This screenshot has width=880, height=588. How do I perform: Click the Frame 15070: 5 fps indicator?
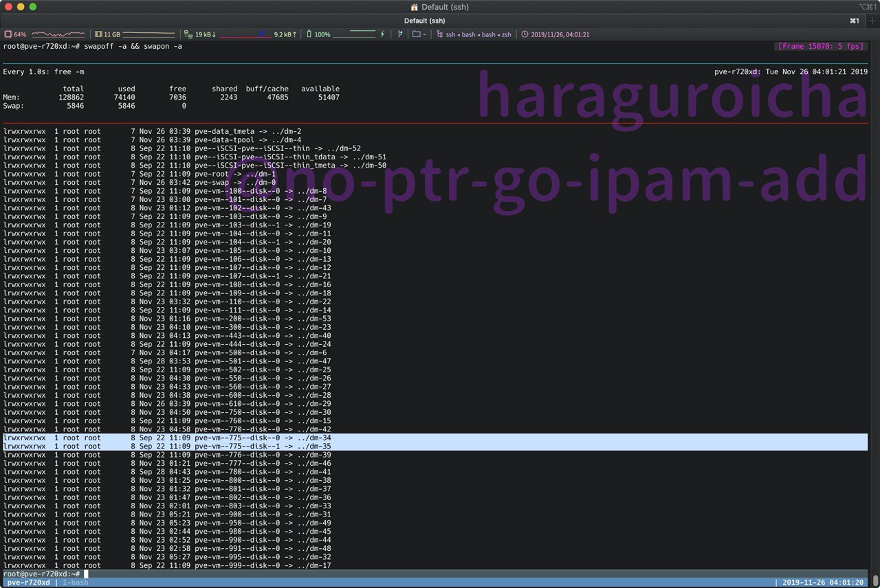tap(820, 46)
